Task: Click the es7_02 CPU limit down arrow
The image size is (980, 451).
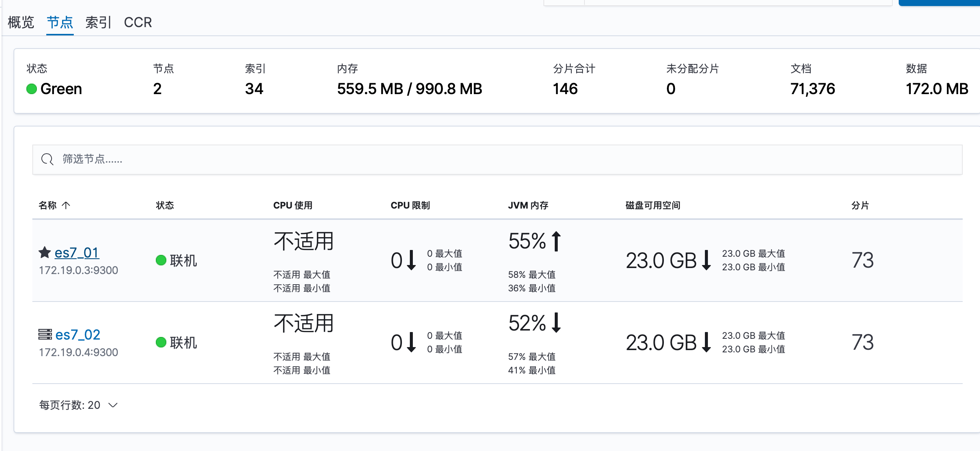Action: tap(411, 342)
